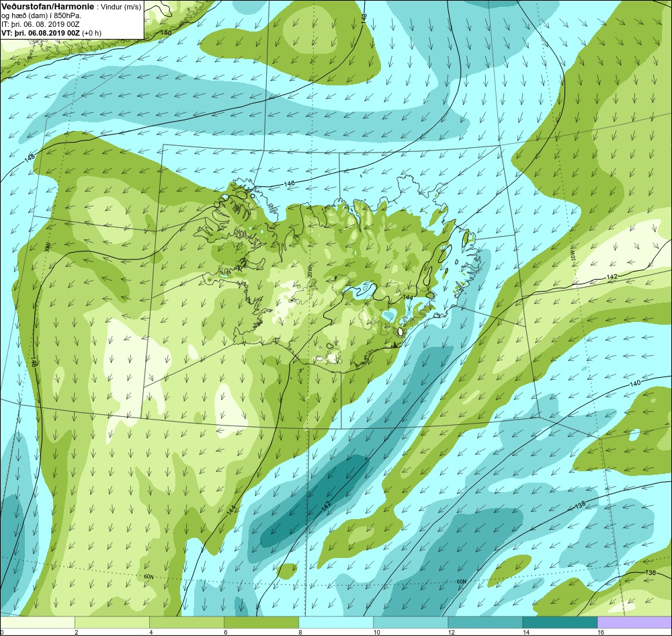The image size is (672, 636).
Task: Click legend tick value "16"
Action: pos(600,632)
